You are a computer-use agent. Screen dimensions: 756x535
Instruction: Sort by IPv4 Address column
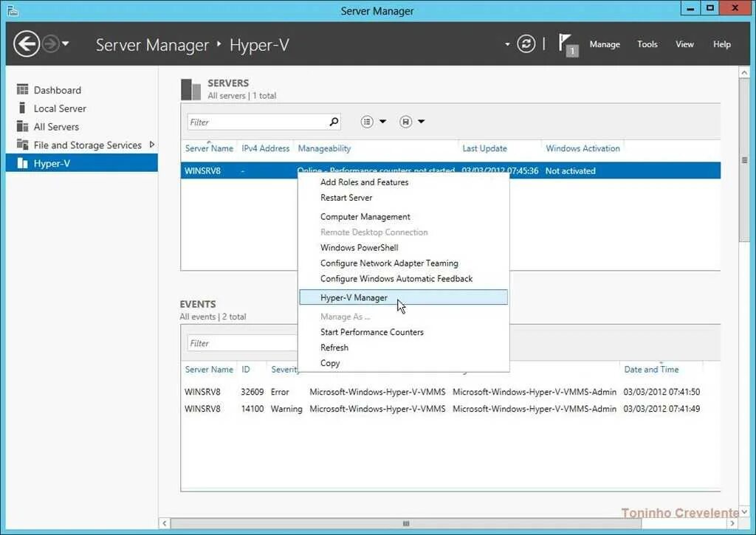[265, 148]
